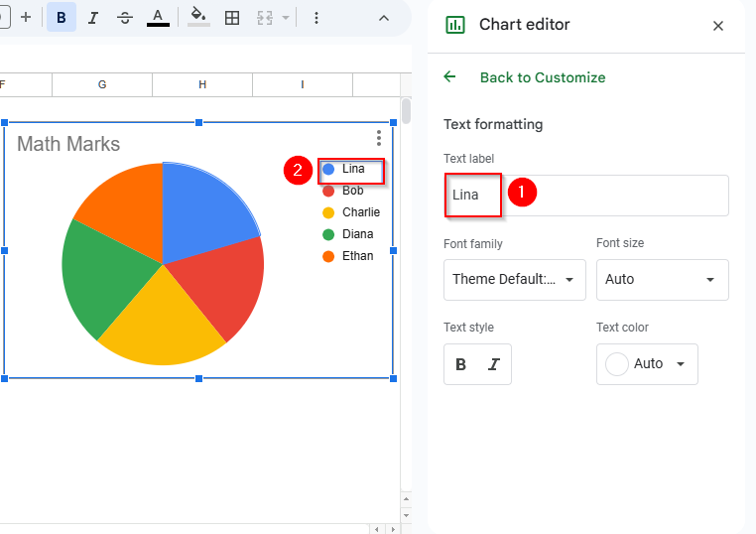This screenshot has width=756, height=534.
Task: Click the green back arrow icon
Action: (449, 76)
